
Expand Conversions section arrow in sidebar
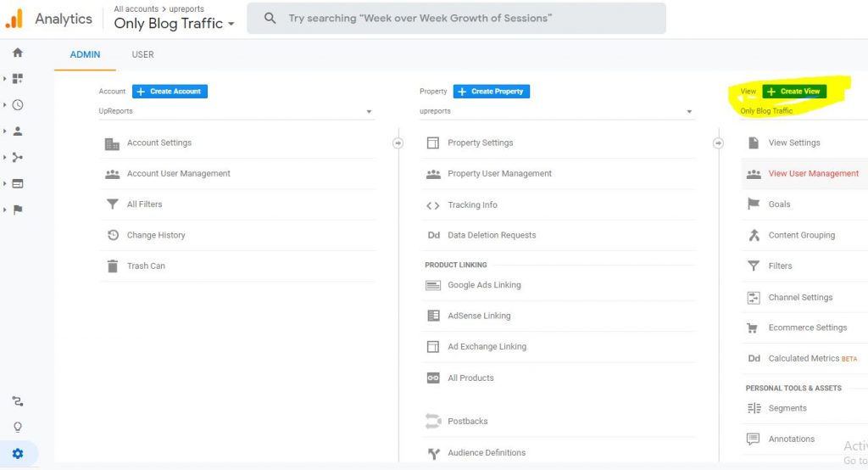(x=5, y=210)
